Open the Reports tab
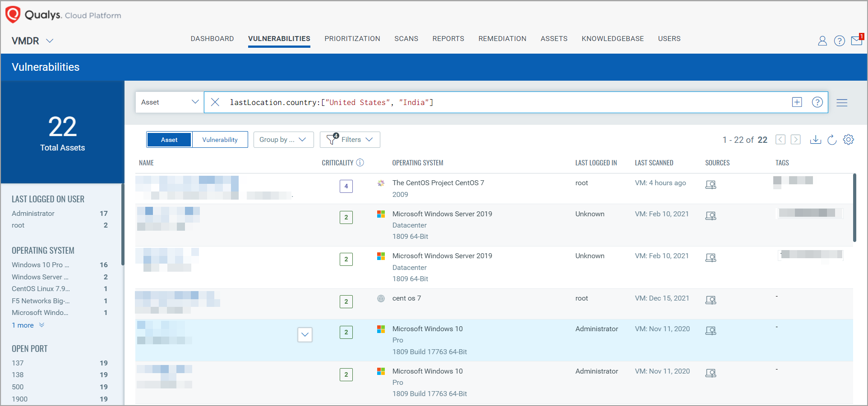This screenshot has height=406, width=868. (448, 39)
